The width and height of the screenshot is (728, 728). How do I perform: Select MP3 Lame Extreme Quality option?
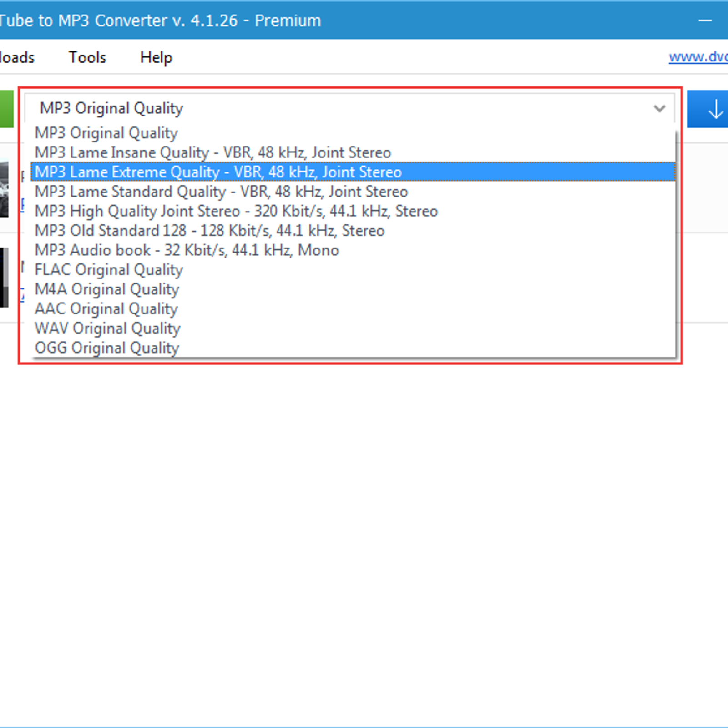353,172
